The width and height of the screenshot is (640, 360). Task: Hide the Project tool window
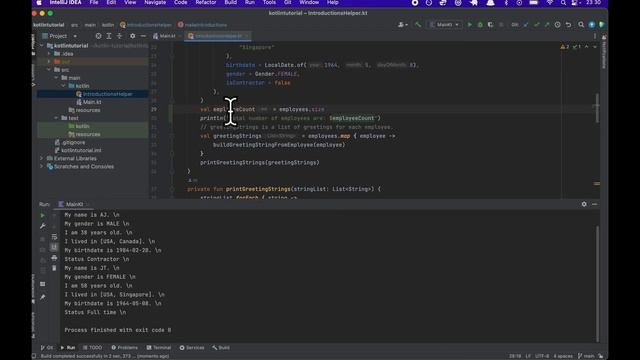pyautogui.click(x=143, y=36)
